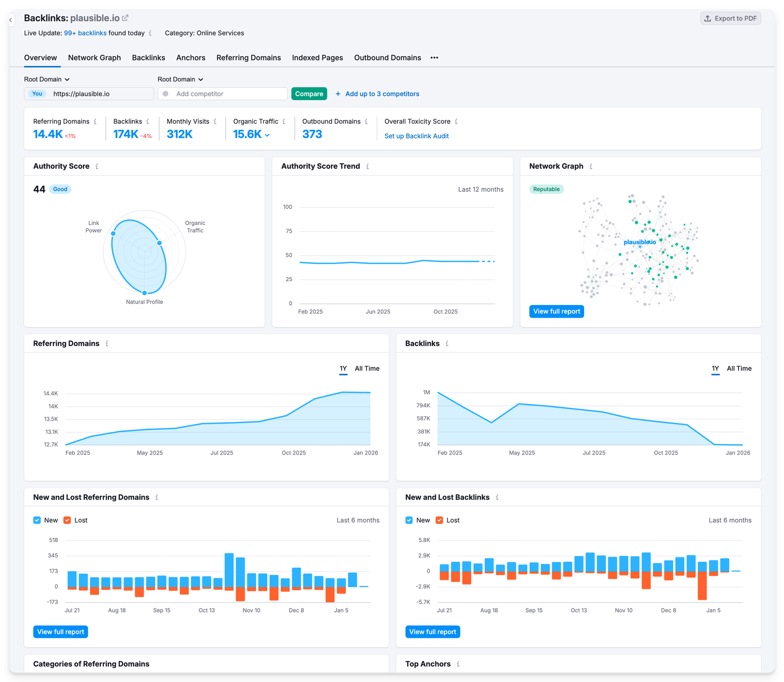
Task: Click the Add competitor input field
Action: coord(222,94)
